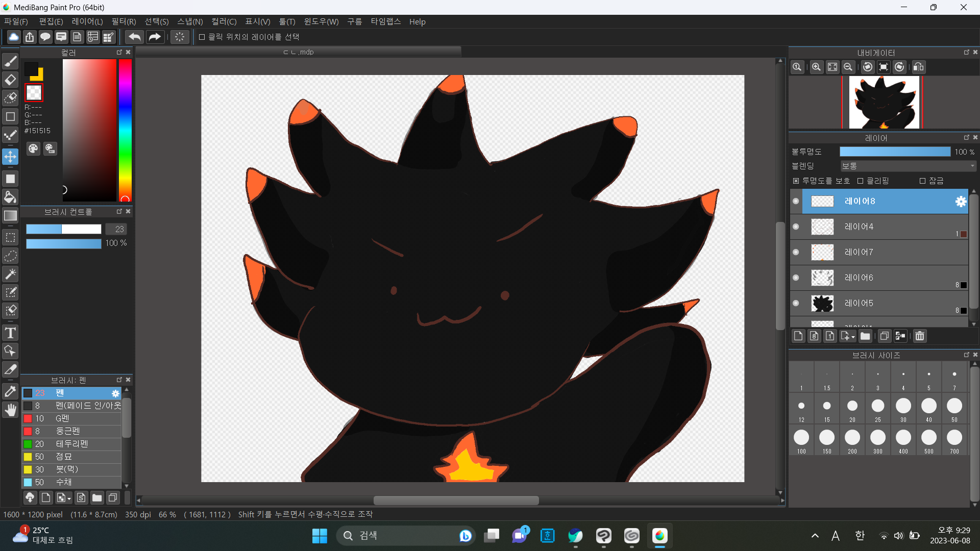This screenshot has width=980, height=551.
Task: Choose brush size 30 preset
Action: [903, 409]
